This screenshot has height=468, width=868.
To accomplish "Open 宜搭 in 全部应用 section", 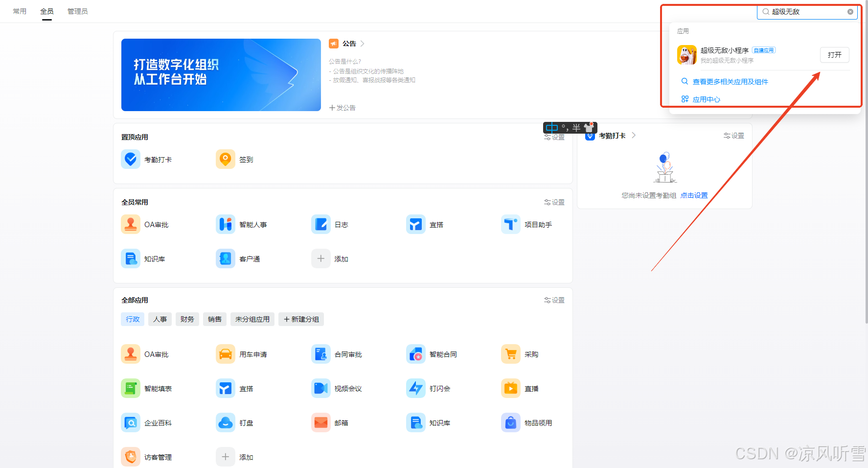I will (x=226, y=388).
